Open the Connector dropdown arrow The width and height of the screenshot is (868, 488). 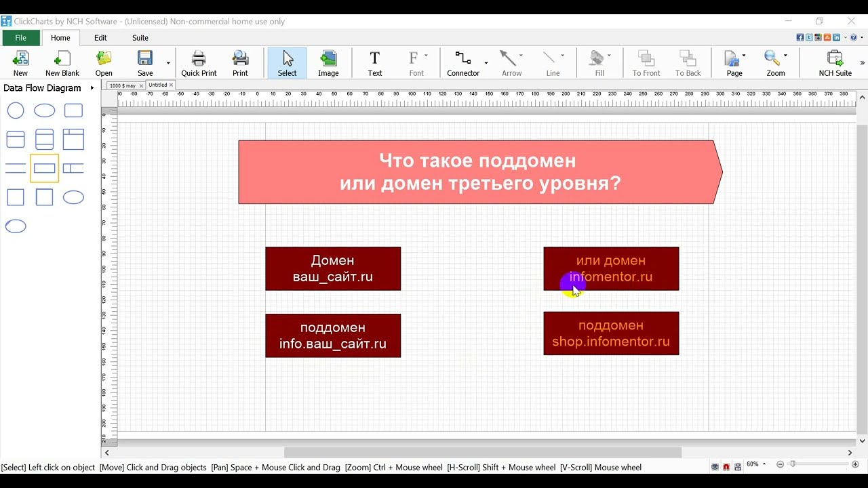click(486, 63)
